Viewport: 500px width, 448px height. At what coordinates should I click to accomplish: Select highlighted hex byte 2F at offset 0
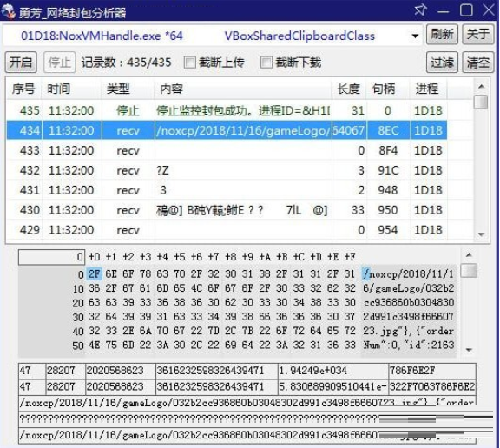[94, 273]
